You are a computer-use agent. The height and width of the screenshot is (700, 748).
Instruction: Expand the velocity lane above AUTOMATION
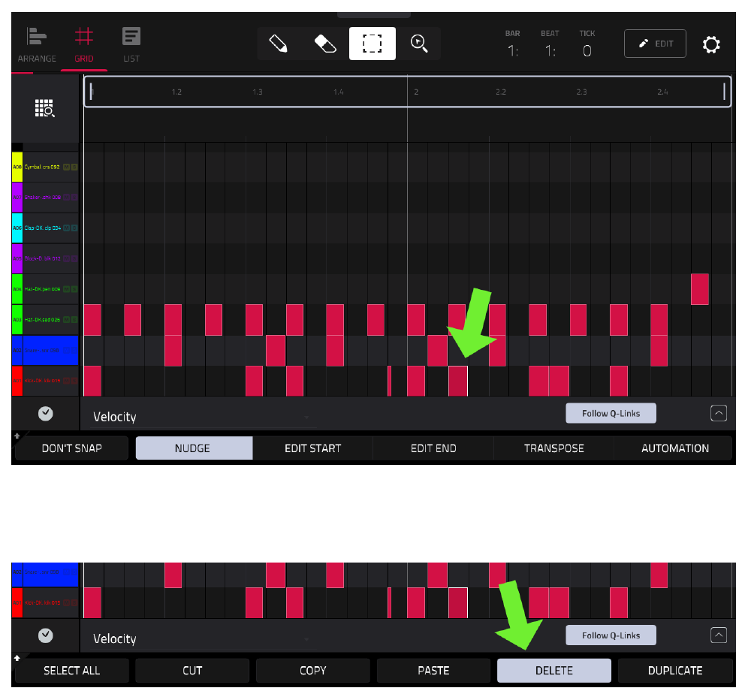coord(719,413)
